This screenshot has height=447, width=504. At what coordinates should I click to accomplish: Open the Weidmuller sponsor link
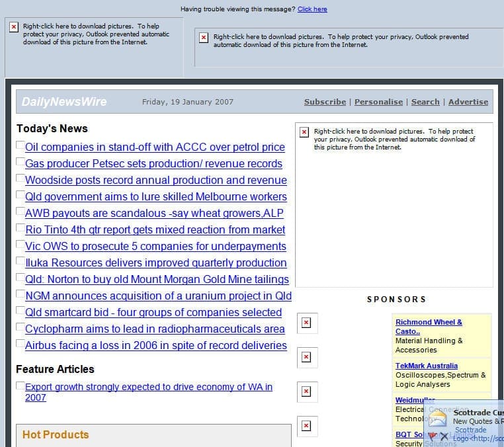coord(415,400)
